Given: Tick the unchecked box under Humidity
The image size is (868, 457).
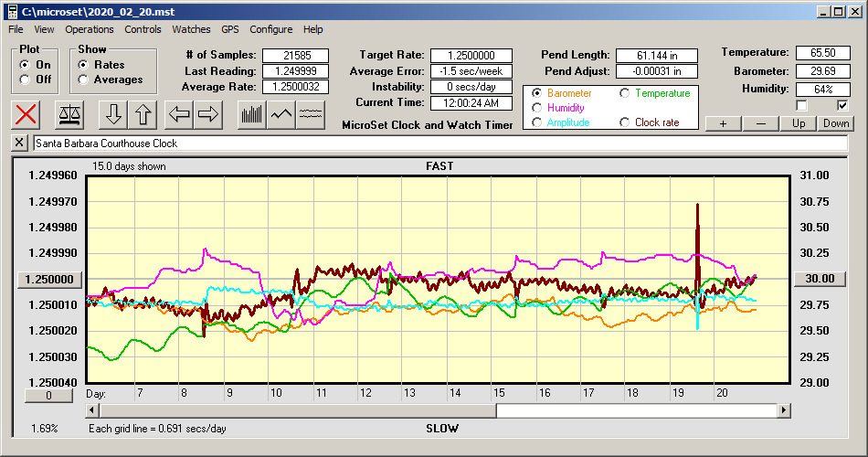Looking at the screenshot, I should click(801, 105).
